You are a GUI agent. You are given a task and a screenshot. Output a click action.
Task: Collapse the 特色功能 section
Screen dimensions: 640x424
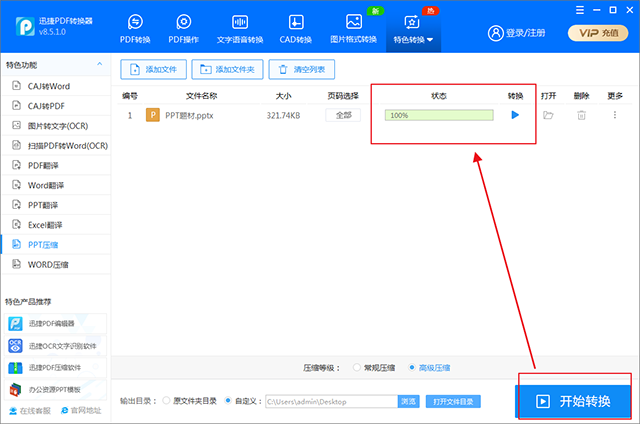click(x=99, y=64)
